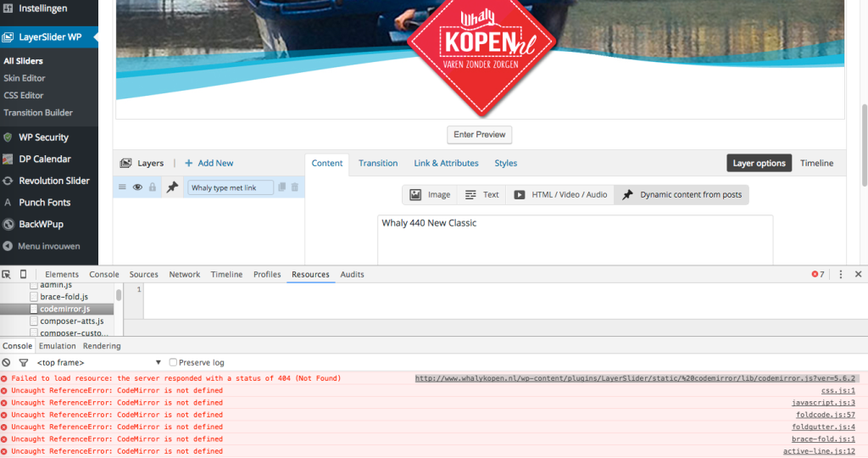Image resolution: width=868 pixels, height=458 pixels.
Task: Click the Whaly 440 New Classic text area
Action: click(x=576, y=240)
